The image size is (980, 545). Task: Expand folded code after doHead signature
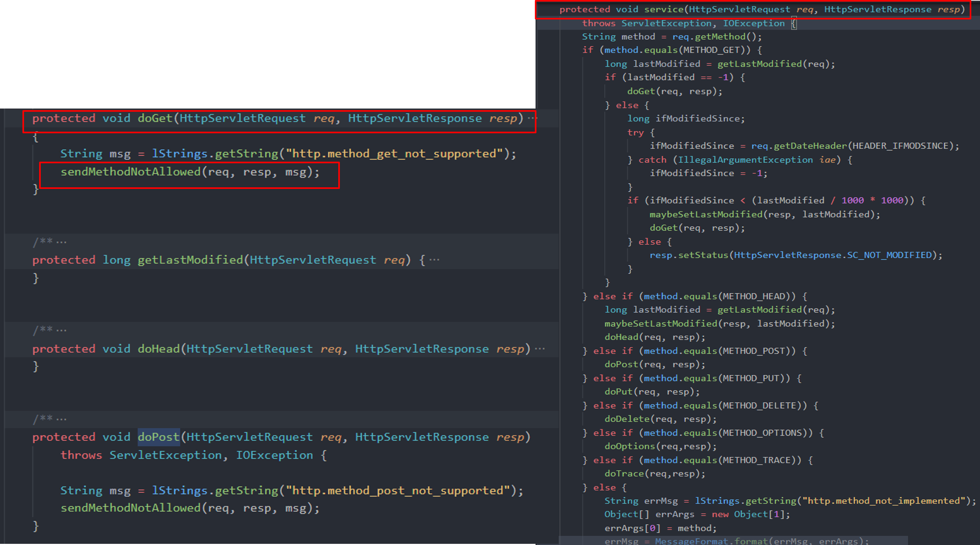pos(540,349)
